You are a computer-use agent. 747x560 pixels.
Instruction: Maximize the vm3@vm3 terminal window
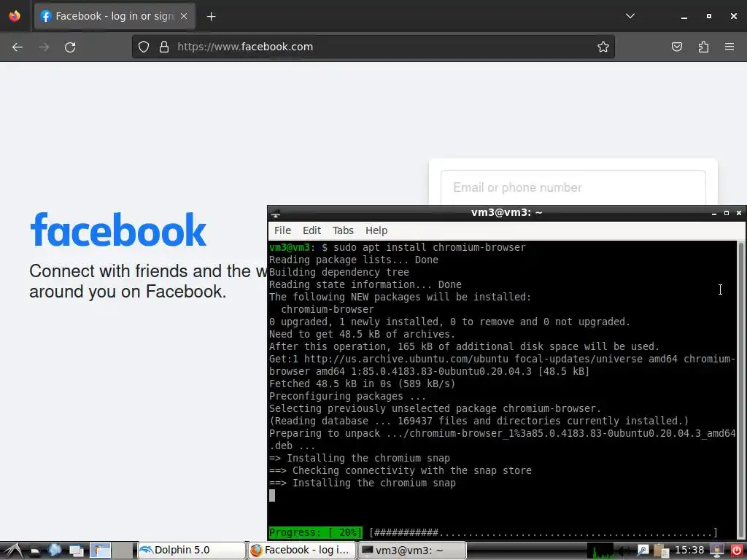click(x=727, y=213)
